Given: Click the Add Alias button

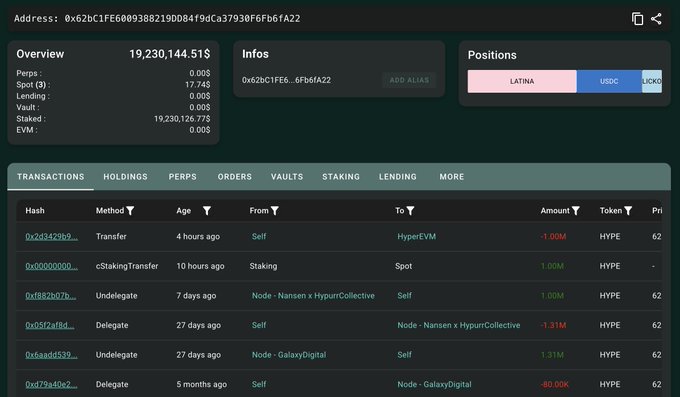Looking at the screenshot, I should pos(409,80).
